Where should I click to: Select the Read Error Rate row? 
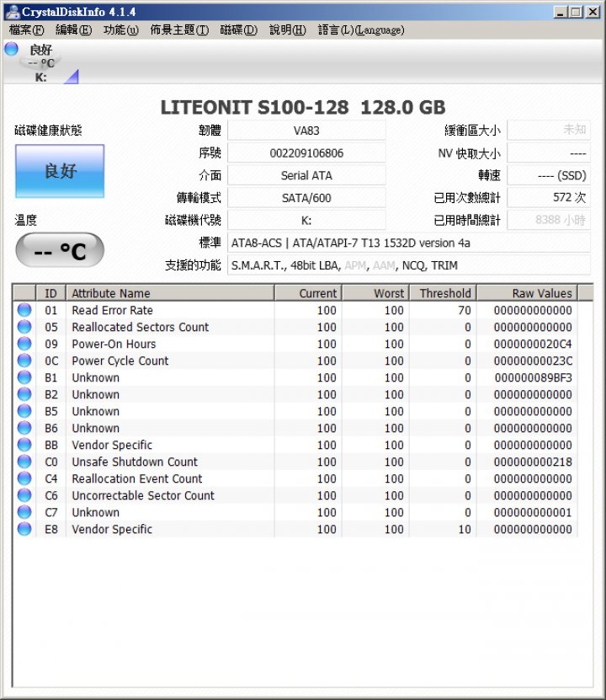[x=295, y=310]
